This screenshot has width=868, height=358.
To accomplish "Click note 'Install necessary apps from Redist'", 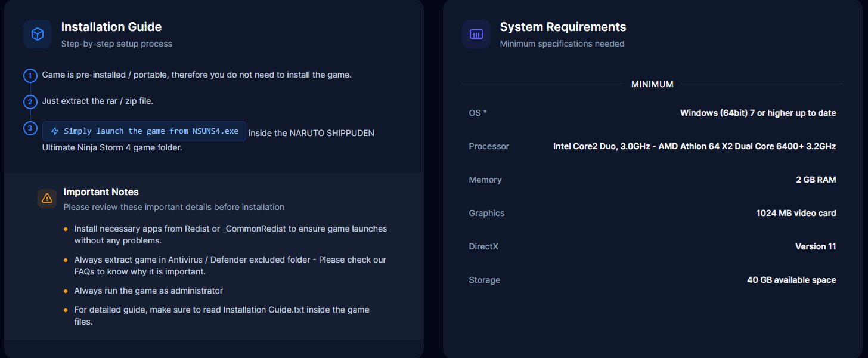I will point(231,234).
